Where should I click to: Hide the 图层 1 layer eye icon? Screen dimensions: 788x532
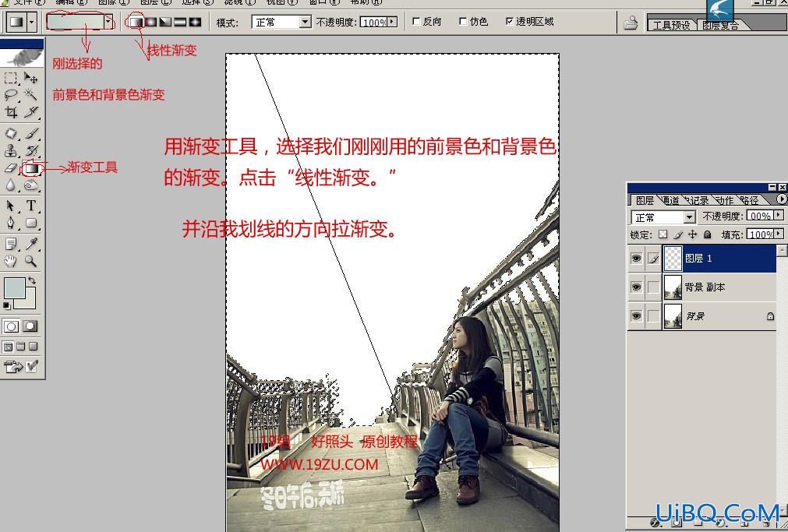coord(636,259)
